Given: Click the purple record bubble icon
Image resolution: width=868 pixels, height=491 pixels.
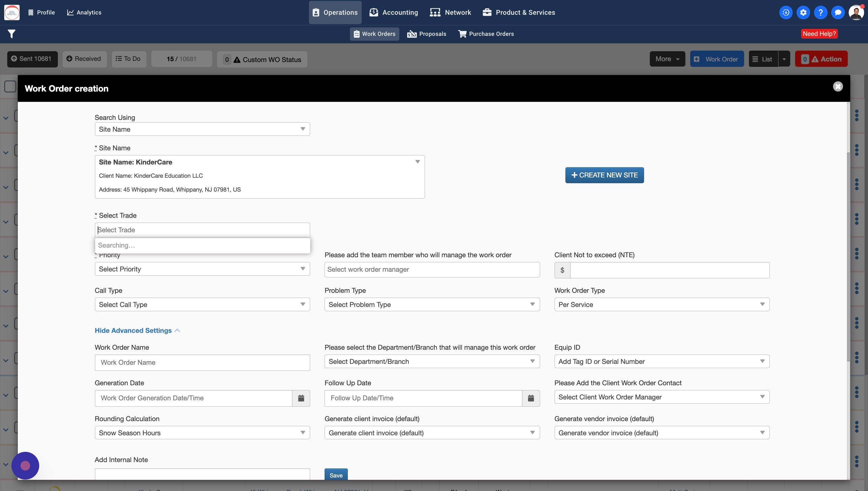Looking at the screenshot, I should click(x=25, y=466).
